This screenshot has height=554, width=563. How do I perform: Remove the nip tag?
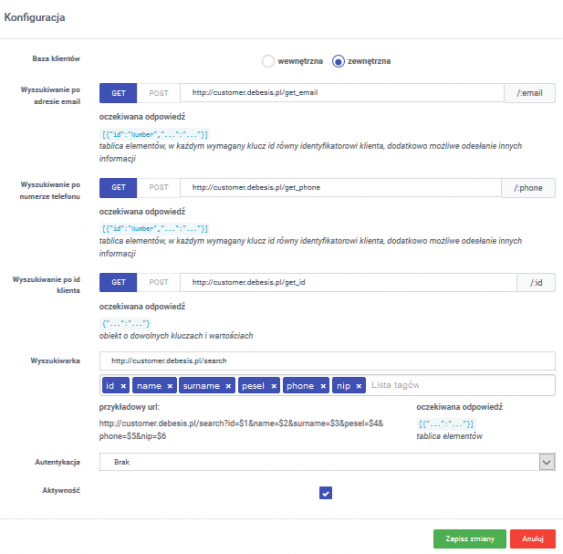click(x=358, y=386)
